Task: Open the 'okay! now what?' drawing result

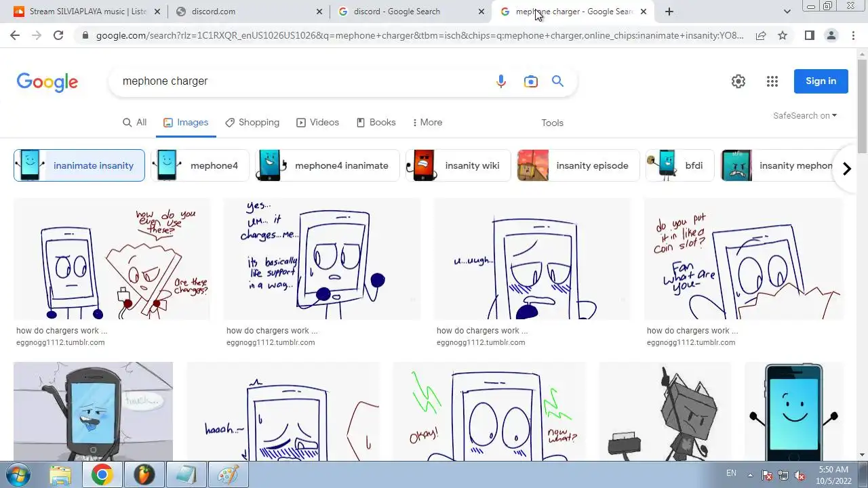Action: click(489, 411)
